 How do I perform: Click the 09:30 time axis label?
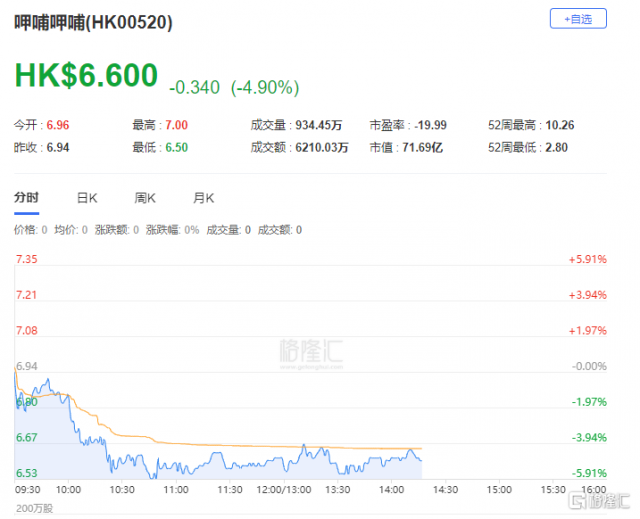(27, 489)
